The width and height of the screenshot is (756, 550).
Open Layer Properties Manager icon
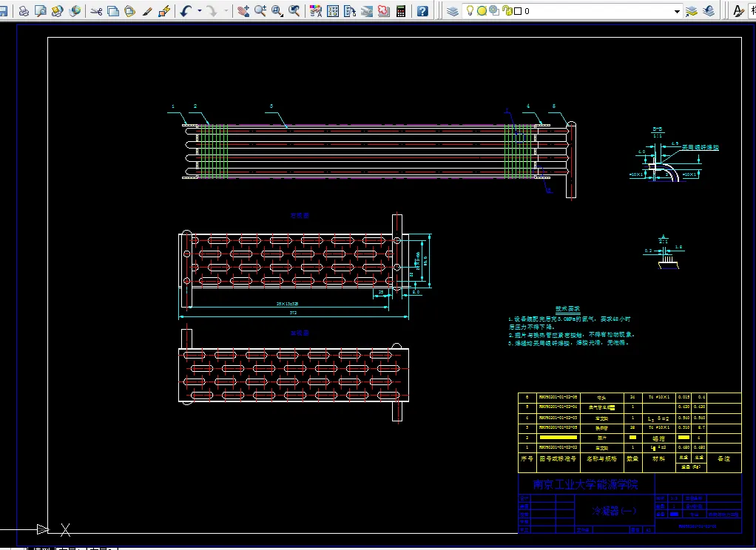click(452, 10)
